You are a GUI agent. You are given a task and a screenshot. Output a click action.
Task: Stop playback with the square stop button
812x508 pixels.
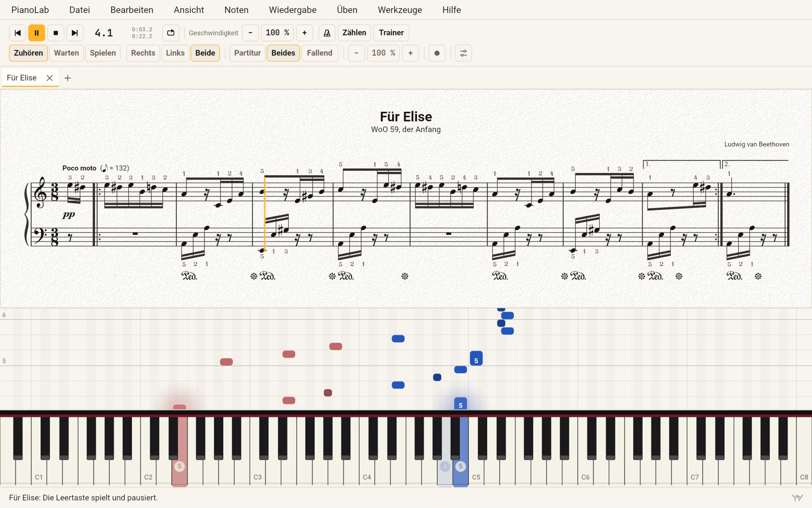(56, 33)
